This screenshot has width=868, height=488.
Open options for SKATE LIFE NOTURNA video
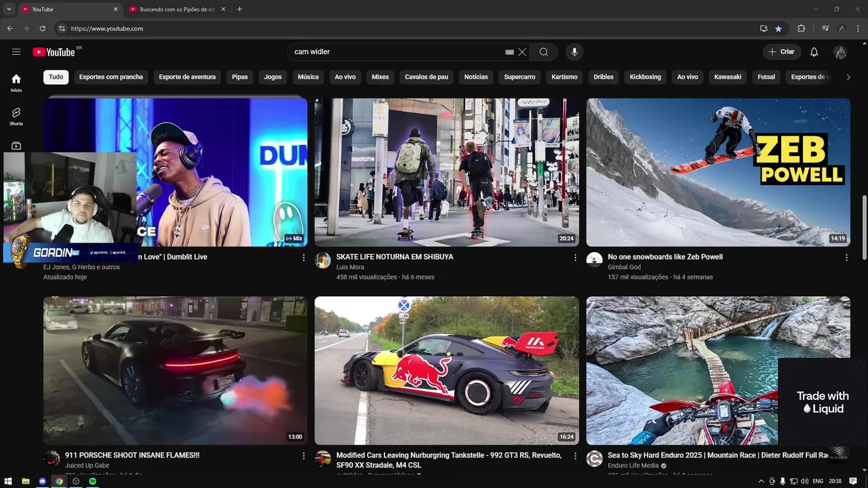point(575,258)
